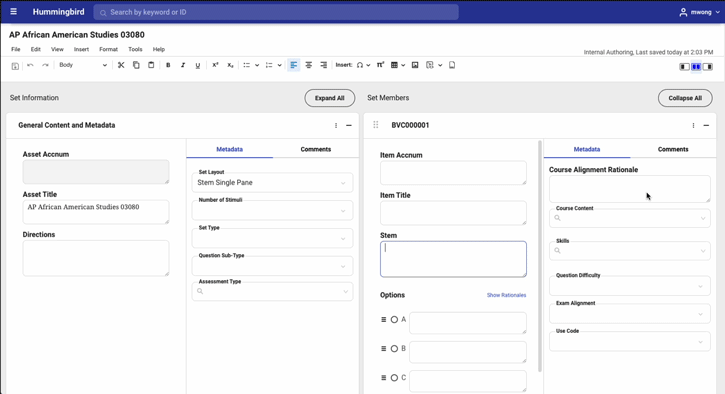The image size is (725, 394).
Task: Open the Assessment Type dropdown
Action: point(272,291)
